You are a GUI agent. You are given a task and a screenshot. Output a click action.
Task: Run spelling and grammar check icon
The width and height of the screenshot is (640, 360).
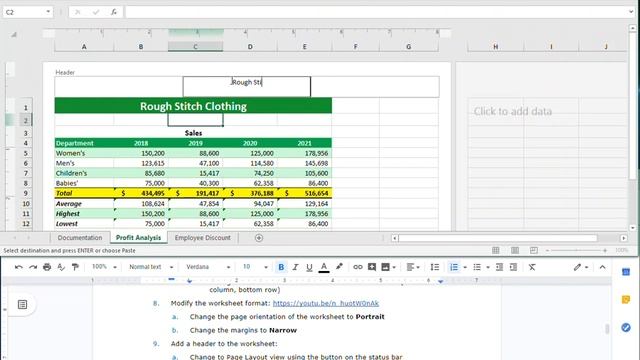pyautogui.click(x=61, y=267)
